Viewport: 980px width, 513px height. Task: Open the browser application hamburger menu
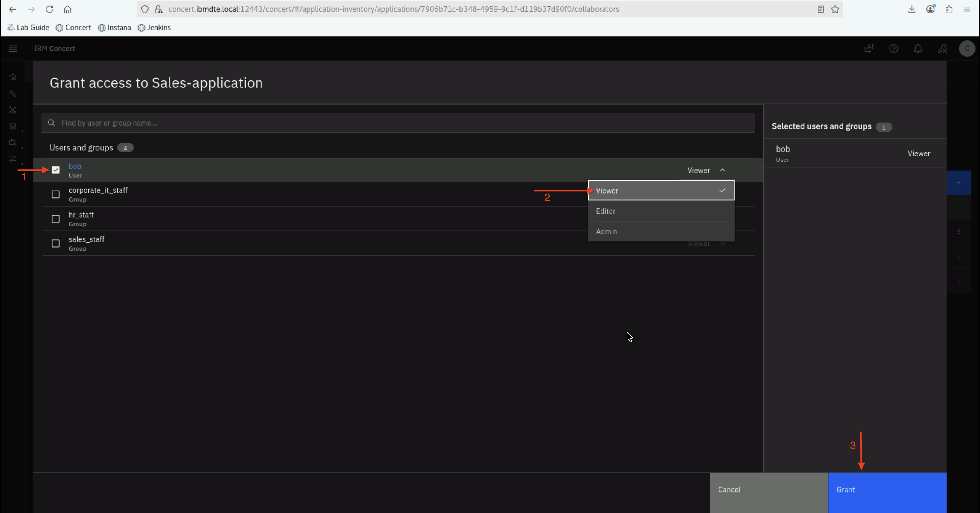(967, 9)
